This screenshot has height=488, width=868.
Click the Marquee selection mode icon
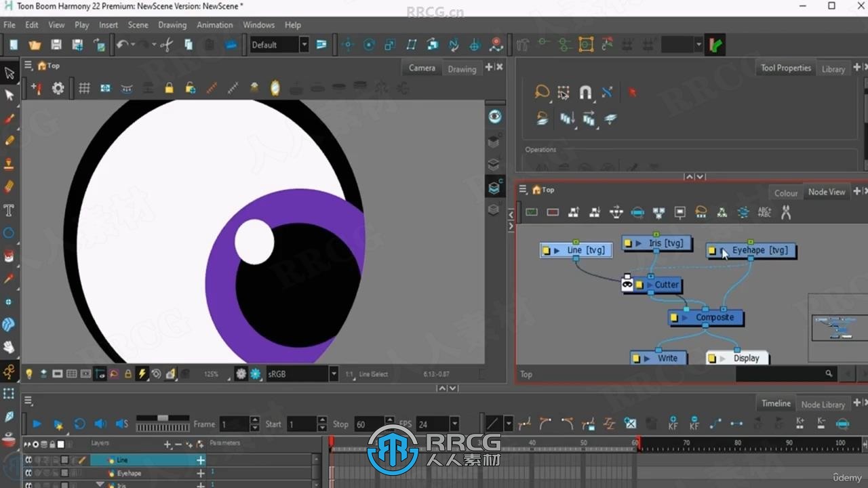coord(564,92)
